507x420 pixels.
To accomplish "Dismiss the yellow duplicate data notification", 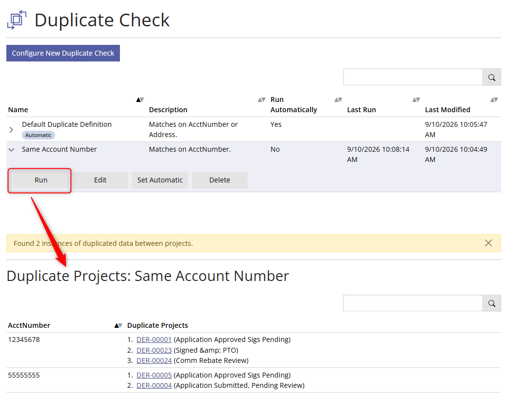I will coord(488,243).
